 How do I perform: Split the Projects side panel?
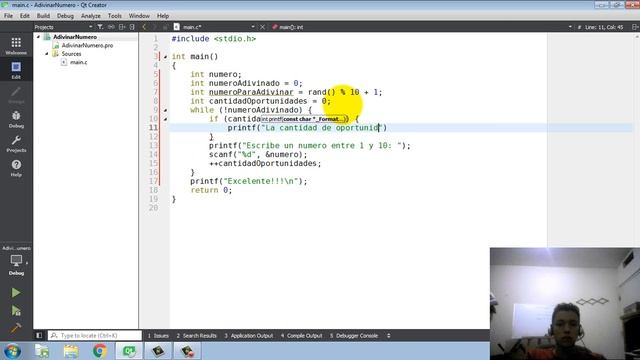[x=122, y=27]
